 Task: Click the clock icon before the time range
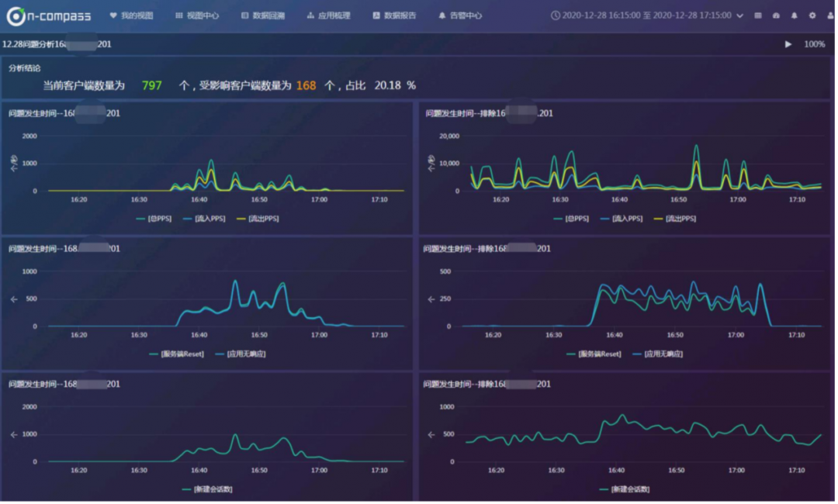tap(555, 16)
